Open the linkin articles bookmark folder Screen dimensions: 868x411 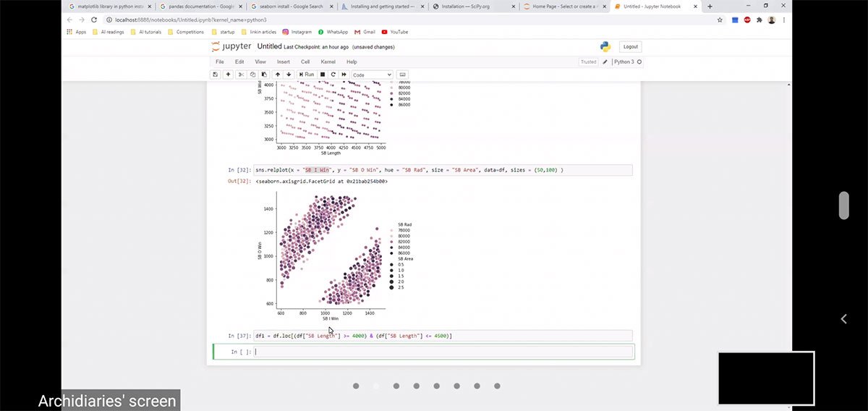click(x=260, y=32)
